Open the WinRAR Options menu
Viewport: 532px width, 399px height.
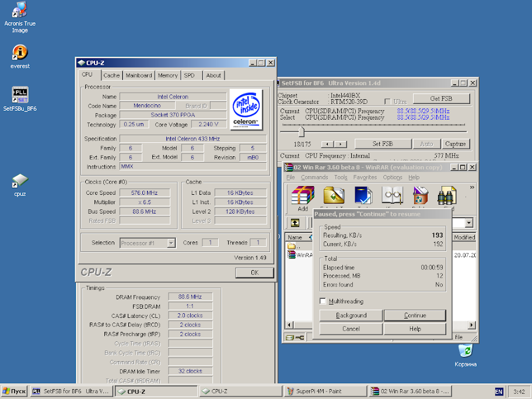point(393,177)
